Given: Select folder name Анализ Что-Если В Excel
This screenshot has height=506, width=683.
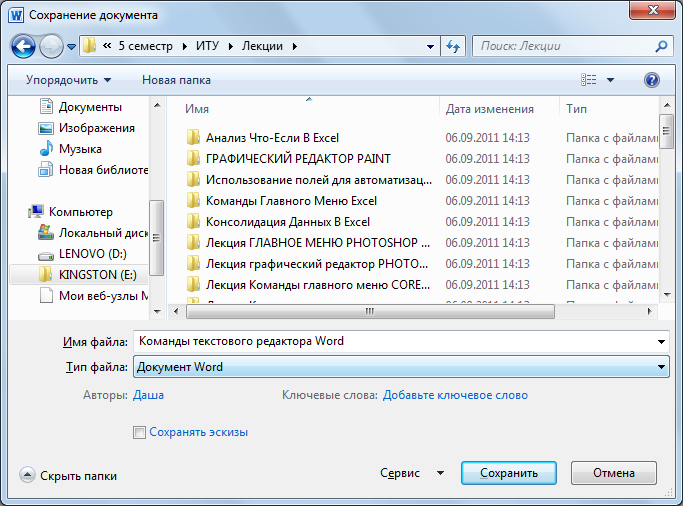Looking at the screenshot, I should click(272, 138).
